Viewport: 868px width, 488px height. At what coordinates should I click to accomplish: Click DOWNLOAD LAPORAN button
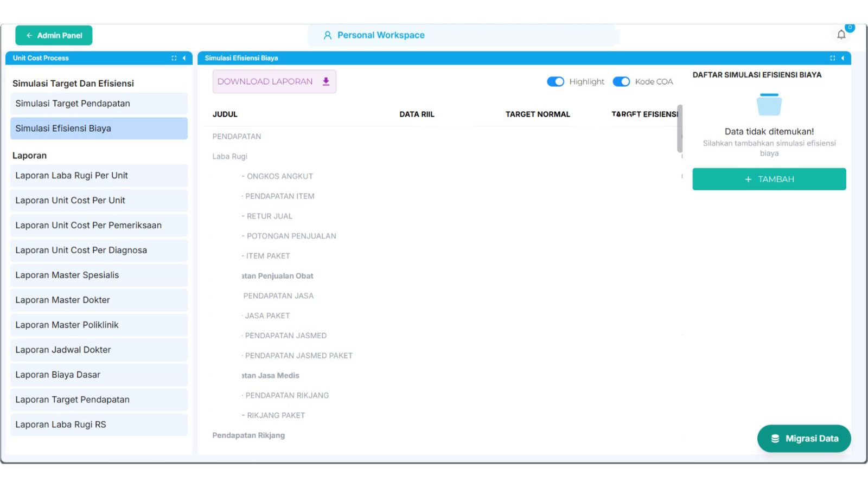click(x=275, y=81)
